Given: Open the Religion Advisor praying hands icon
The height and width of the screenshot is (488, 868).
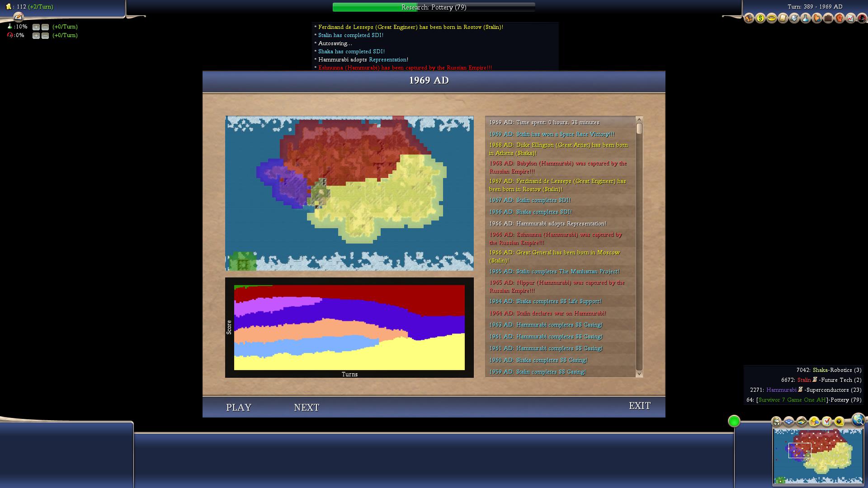Looking at the screenshot, I should coord(817,18).
